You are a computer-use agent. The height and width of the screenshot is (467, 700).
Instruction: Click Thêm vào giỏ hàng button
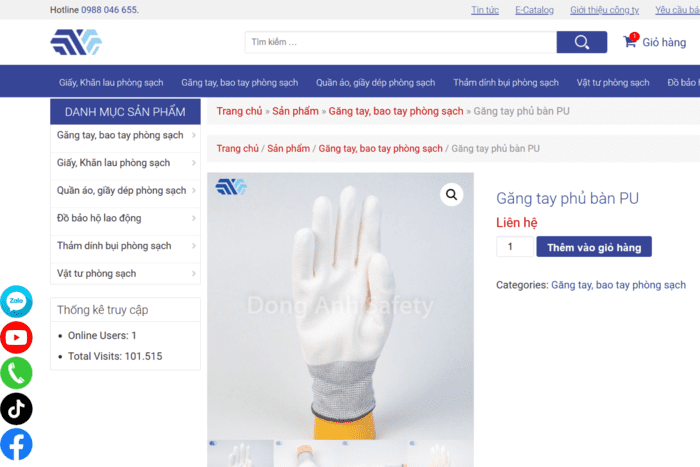pos(594,247)
